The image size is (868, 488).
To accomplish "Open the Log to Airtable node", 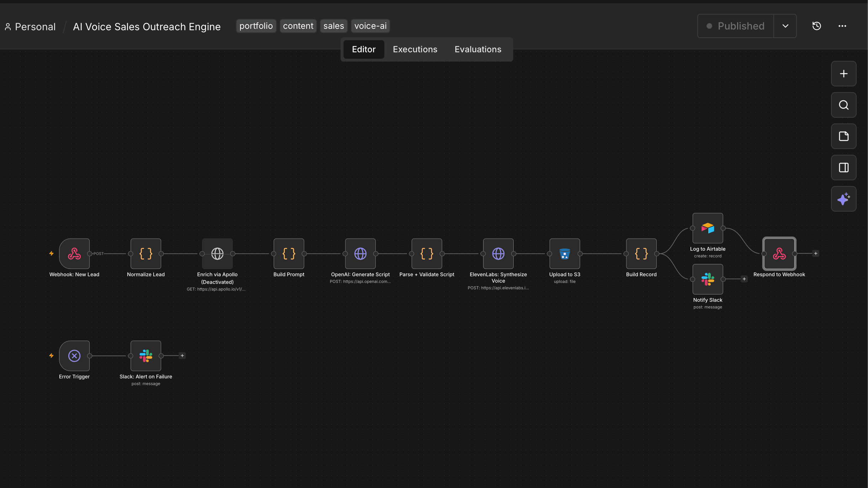I will pyautogui.click(x=708, y=228).
